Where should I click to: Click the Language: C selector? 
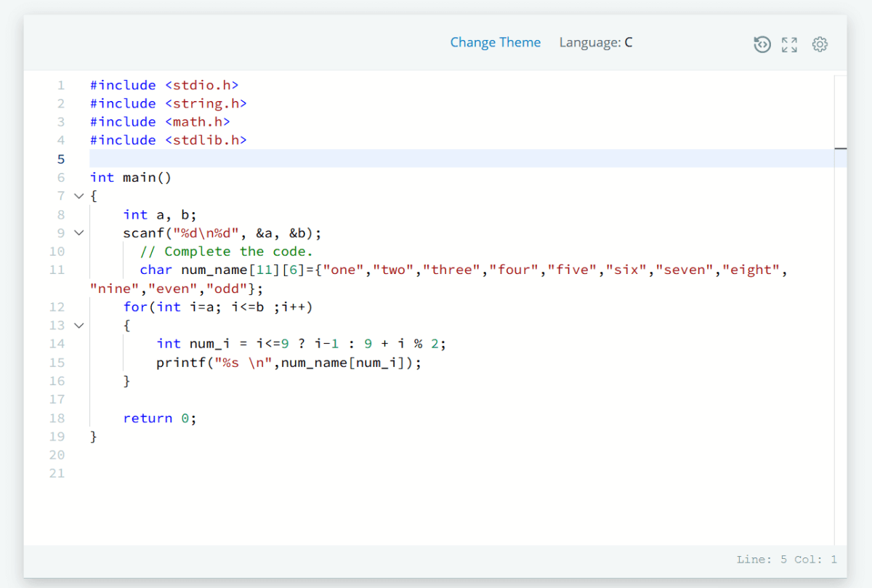(x=596, y=42)
